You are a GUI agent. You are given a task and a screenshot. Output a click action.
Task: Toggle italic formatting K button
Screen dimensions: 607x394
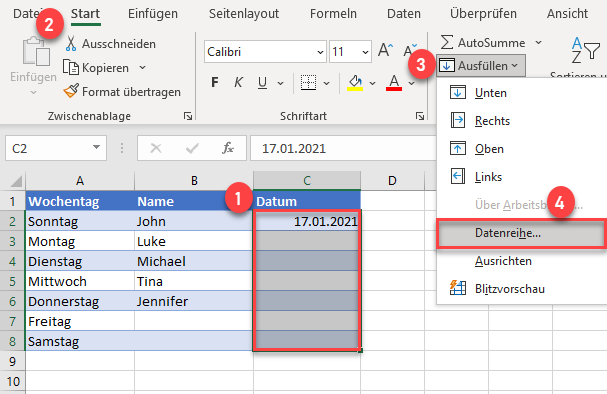click(x=238, y=82)
